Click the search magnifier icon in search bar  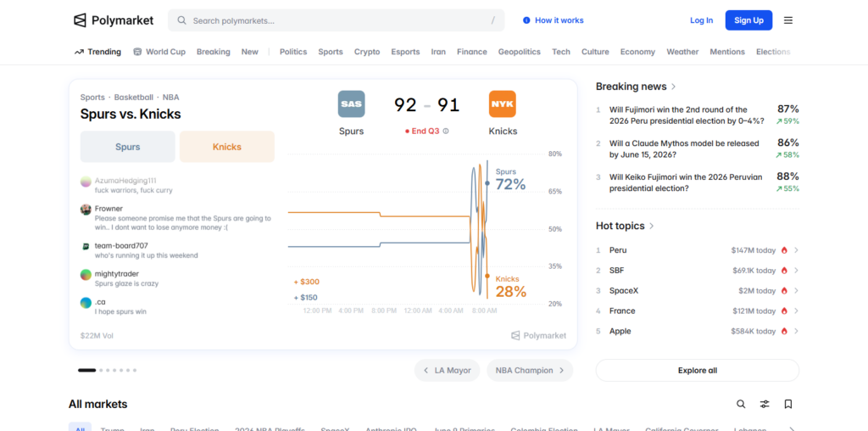point(181,20)
